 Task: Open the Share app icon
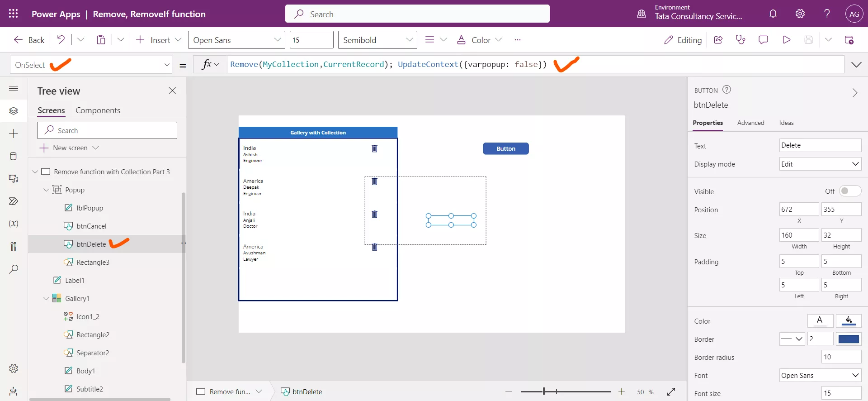pos(718,40)
